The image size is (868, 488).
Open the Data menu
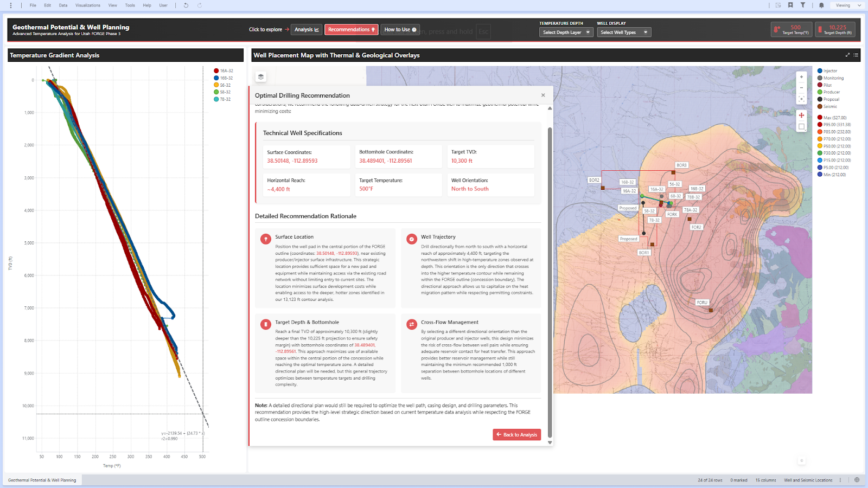click(x=63, y=5)
